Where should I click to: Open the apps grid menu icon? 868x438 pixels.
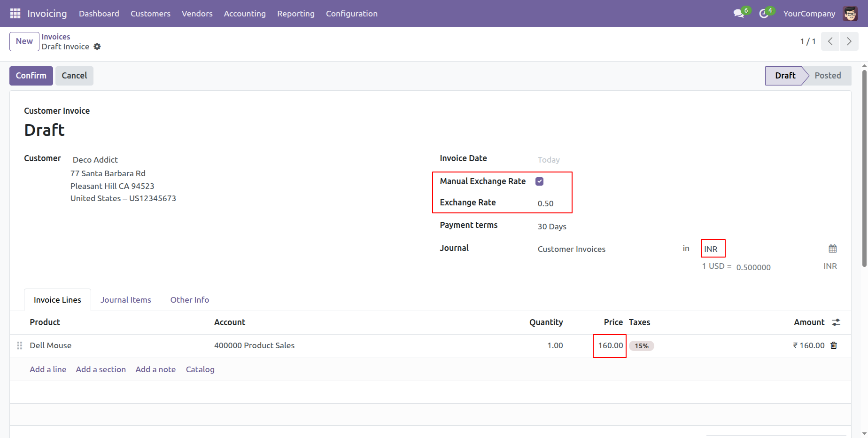(15, 14)
